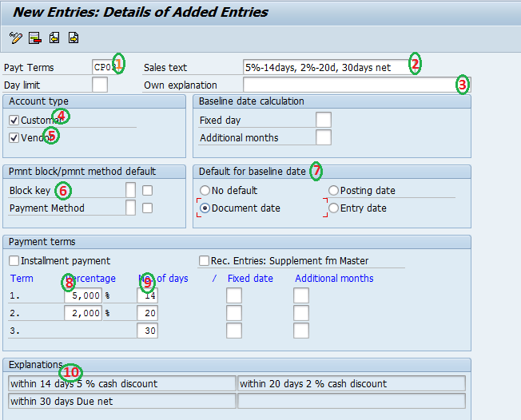Click the Display/Change pencil-and-glasses icon
Viewport: 521px width, 420px height.
click(x=16, y=38)
